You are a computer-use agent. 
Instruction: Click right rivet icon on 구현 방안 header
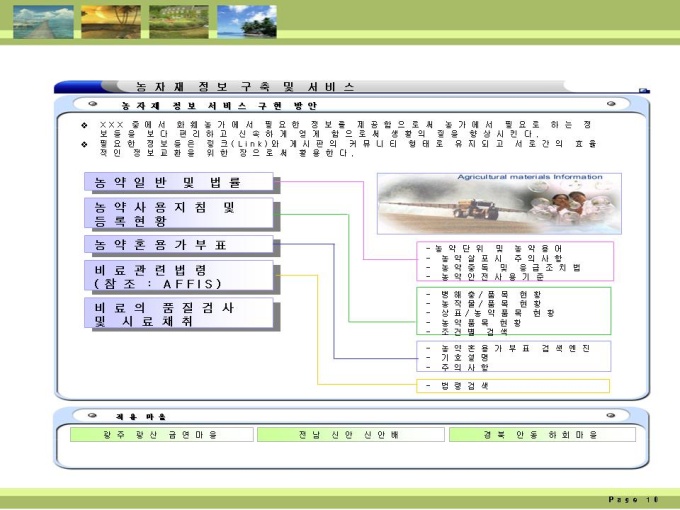pyautogui.click(x=611, y=104)
